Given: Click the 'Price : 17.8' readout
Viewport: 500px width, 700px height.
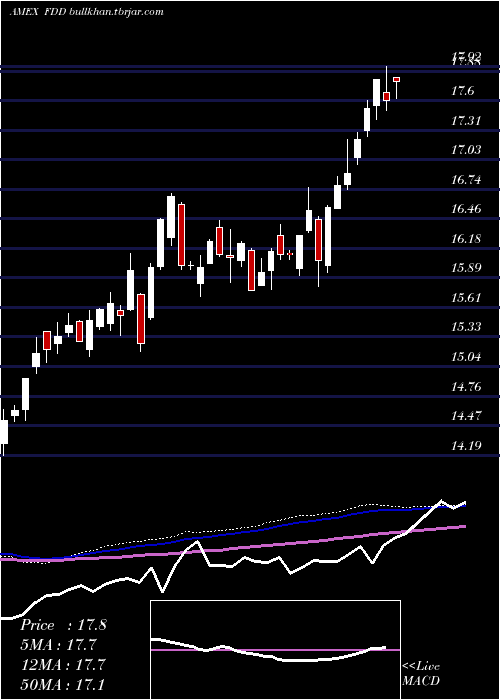Looking at the screenshot, I should click(x=63, y=625).
